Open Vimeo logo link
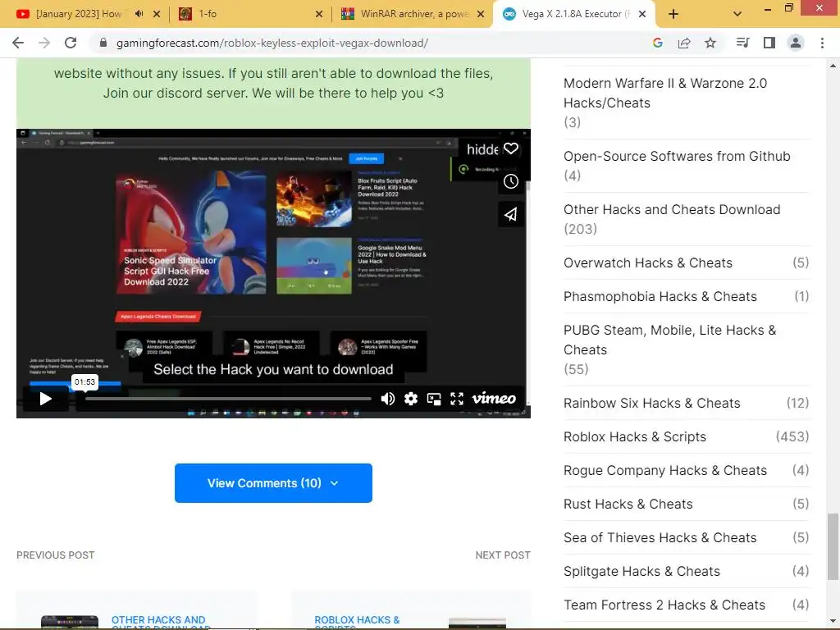This screenshot has height=630, width=840. [494, 399]
